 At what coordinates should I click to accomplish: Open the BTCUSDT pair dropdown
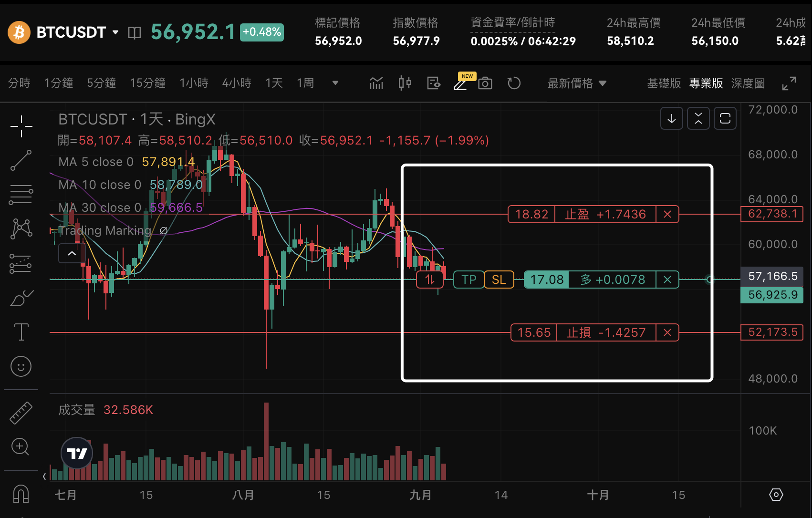tap(115, 32)
